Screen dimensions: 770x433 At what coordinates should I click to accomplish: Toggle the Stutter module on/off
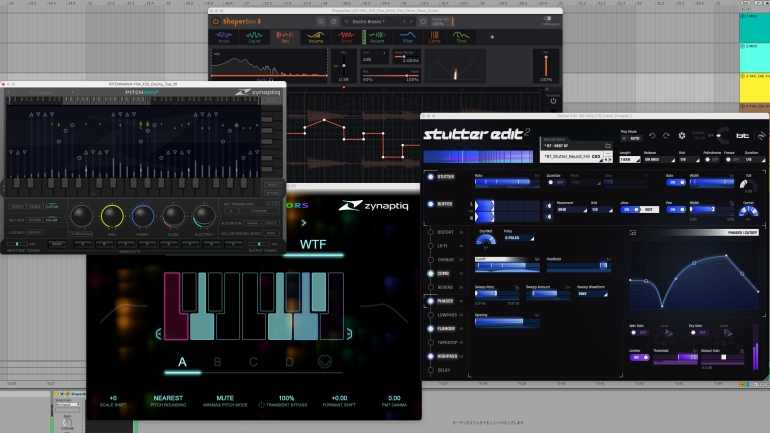(x=431, y=177)
